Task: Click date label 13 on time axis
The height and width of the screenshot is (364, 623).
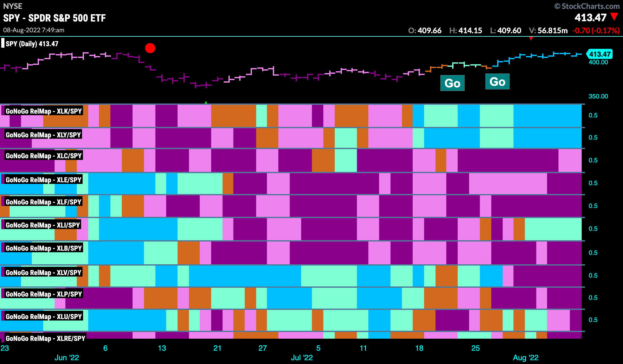Action: pos(162,348)
